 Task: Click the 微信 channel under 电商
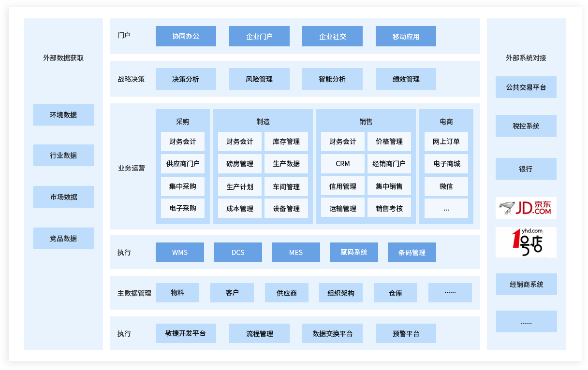(x=446, y=186)
